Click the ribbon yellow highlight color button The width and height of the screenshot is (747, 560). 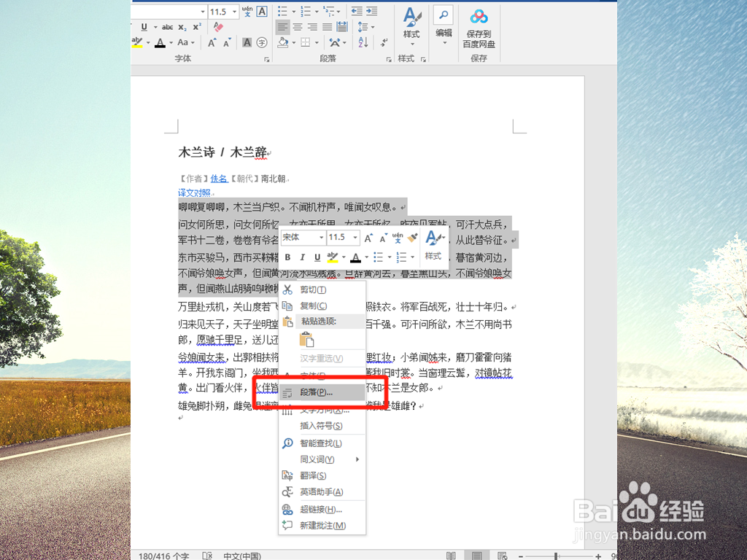pyautogui.click(x=137, y=42)
